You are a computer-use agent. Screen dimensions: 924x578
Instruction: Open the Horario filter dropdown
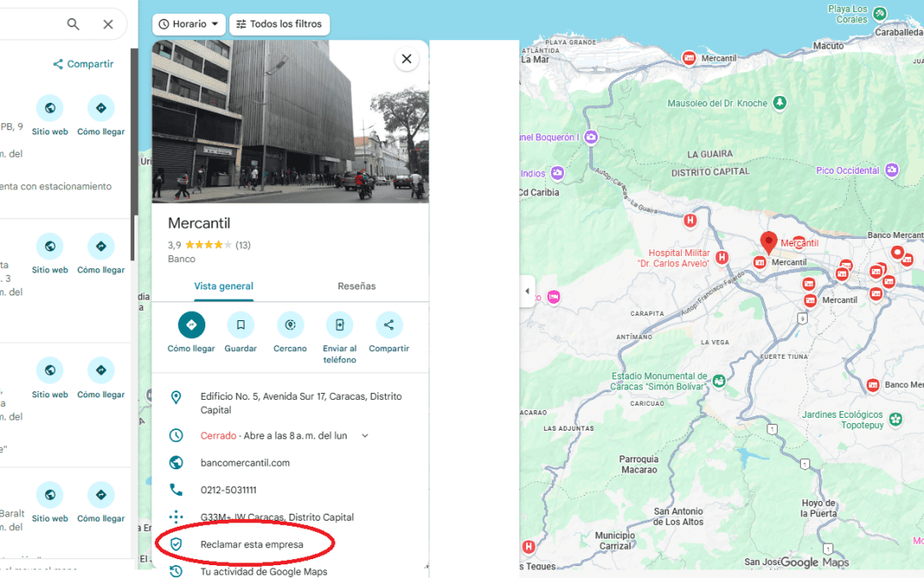click(188, 24)
